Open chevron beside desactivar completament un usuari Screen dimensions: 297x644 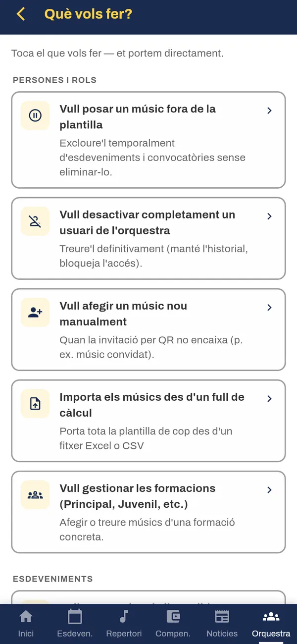(269, 216)
